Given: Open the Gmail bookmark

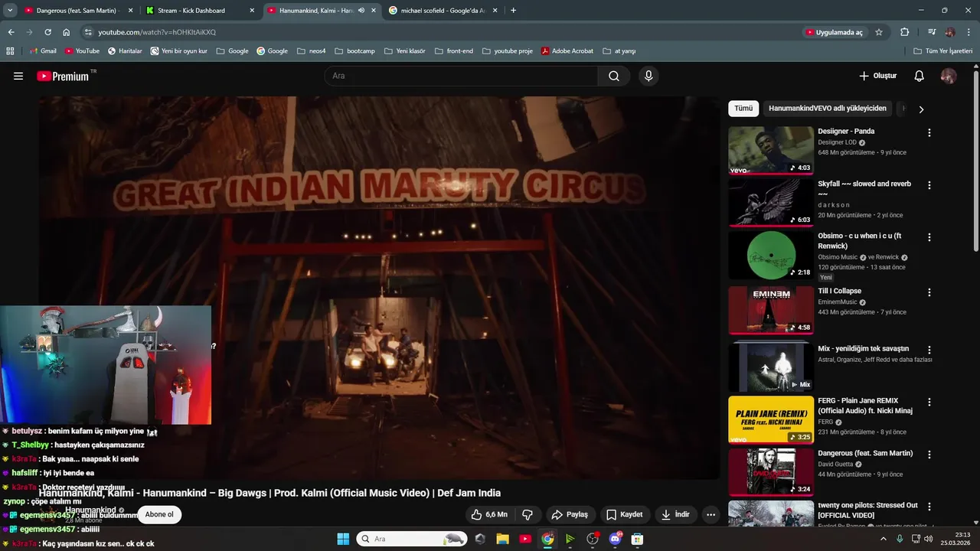Looking at the screenshot, I should pos(42,51).
